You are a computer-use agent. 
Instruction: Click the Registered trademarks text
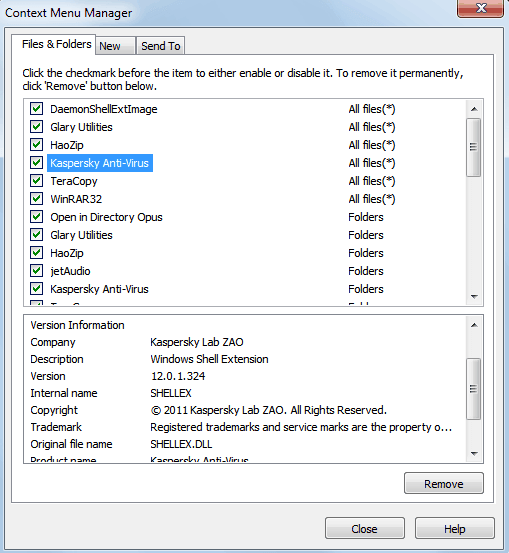pyautogui.click(x=301, y=427)
